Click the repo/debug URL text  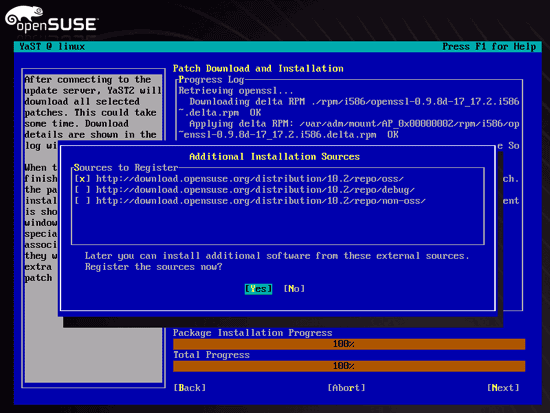click(255, 190)
